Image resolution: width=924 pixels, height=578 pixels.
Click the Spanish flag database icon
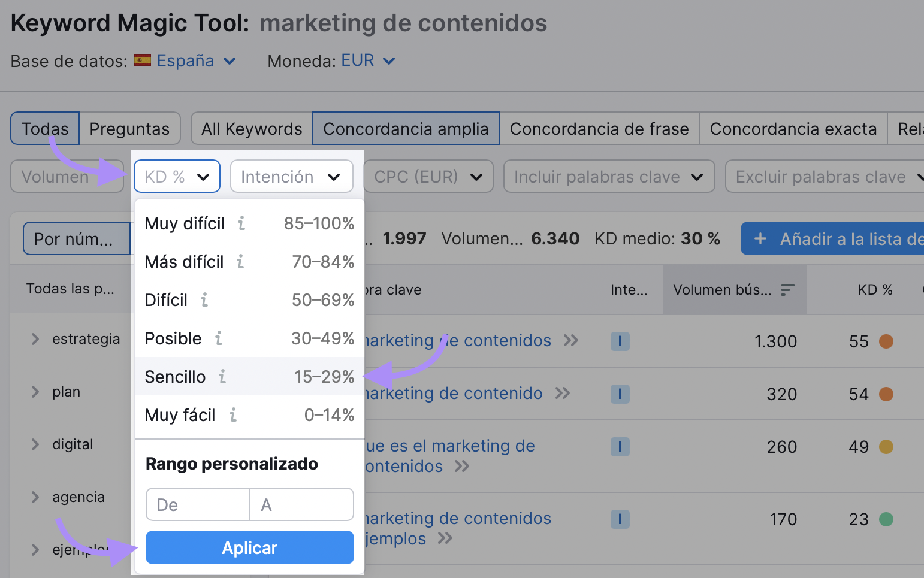pos(143,60)
